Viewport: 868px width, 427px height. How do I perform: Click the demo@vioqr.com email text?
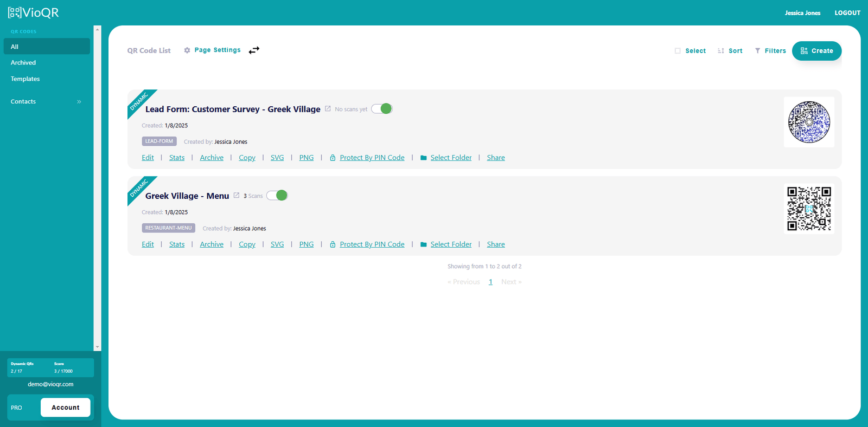pyautogui.click(x=50, y=384)
